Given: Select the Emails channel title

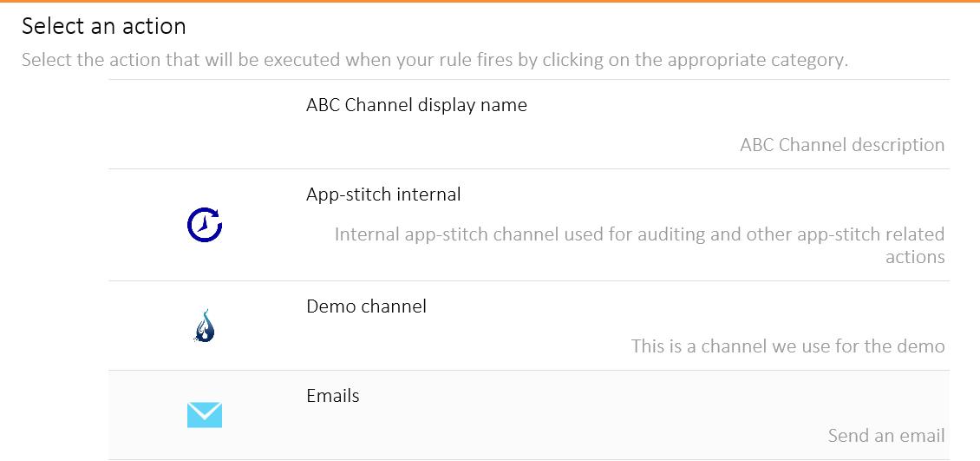Looking at the screenshot, I should (x=332, y=396).
